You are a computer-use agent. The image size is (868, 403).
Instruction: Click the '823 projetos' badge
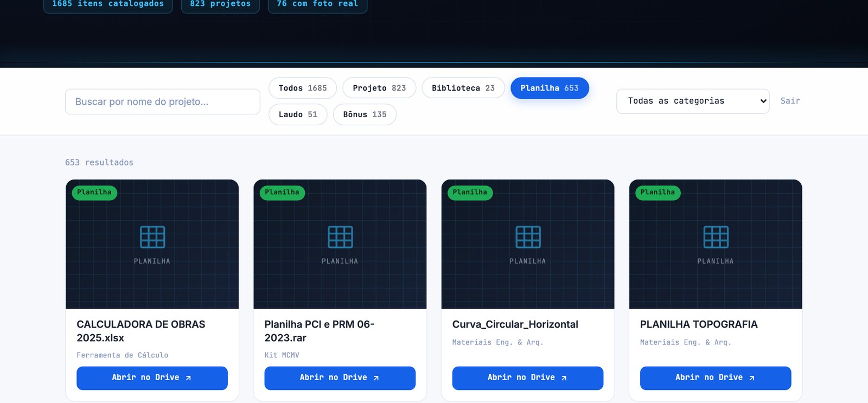[x=220, y=4]
